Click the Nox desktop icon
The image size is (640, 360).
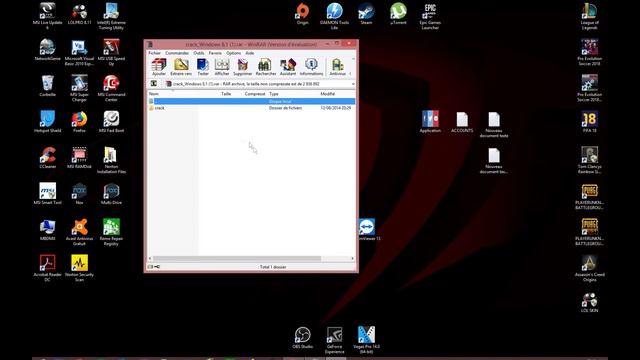click(x=79, y=193)
